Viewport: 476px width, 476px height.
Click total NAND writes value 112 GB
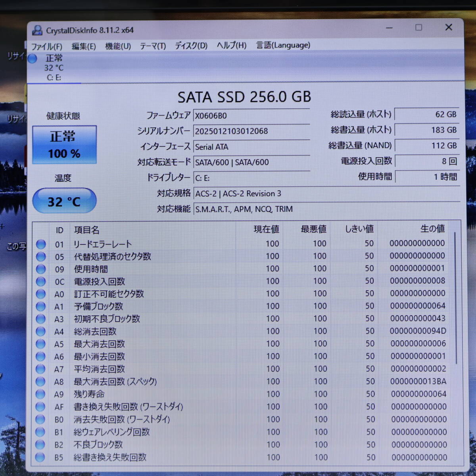(427, 146)
